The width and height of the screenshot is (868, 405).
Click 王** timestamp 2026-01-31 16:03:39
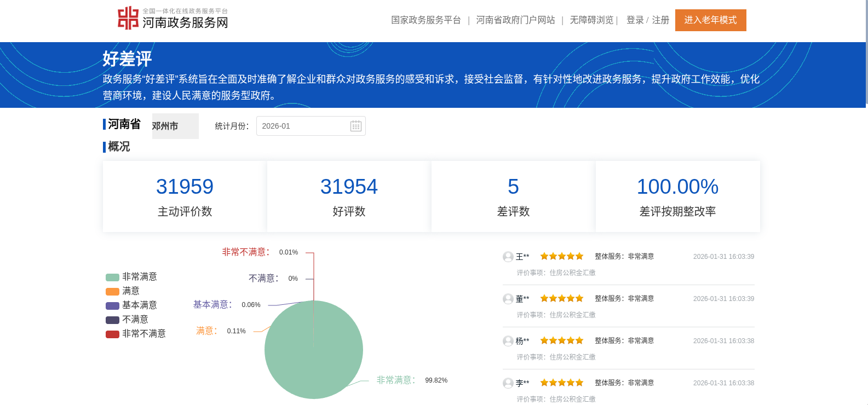tap(723, 257)
